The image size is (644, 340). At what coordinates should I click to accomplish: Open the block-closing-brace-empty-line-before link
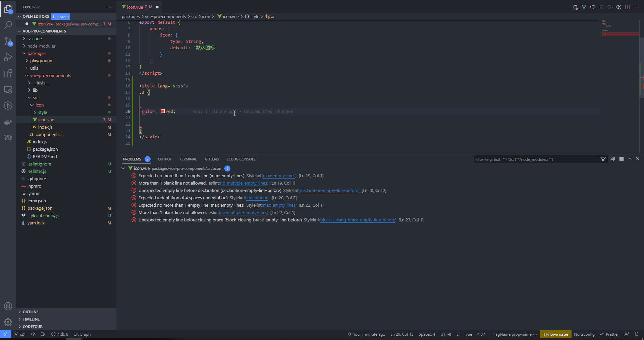click(x=358, y=220)
